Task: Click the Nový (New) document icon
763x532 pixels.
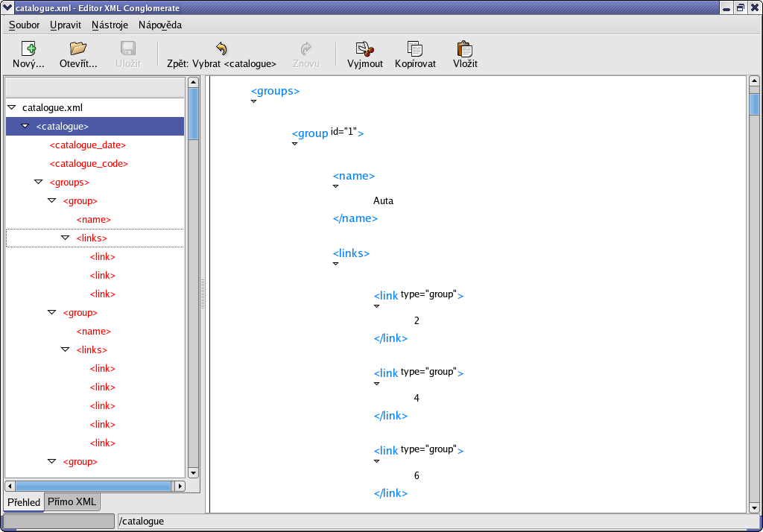Action: pyautogui.click(x=28, y=49)
